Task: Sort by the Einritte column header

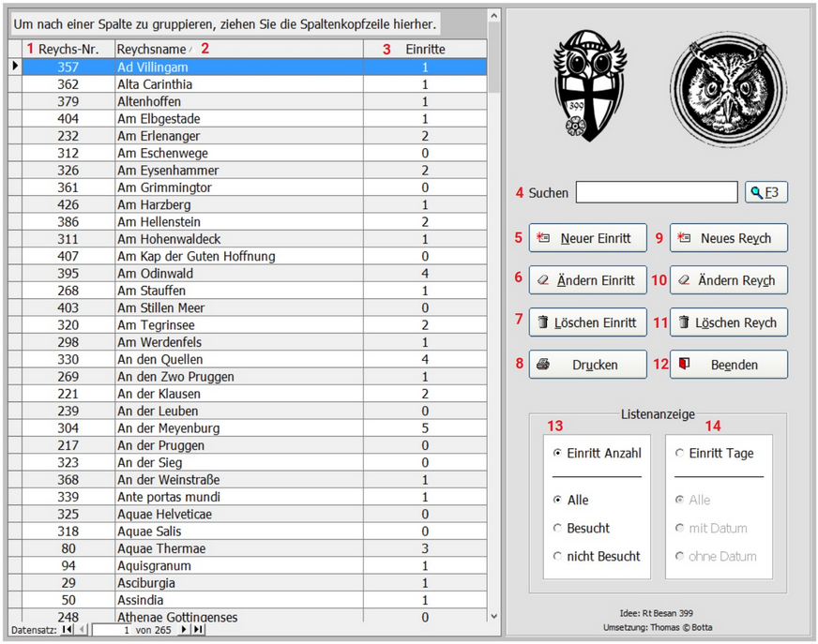Action: tap(425, 49)
